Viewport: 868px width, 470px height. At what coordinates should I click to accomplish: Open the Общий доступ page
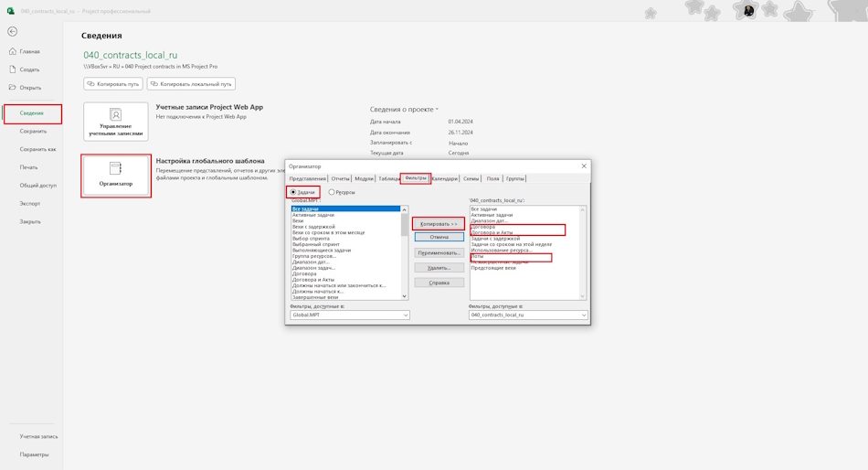pos(37,185)
